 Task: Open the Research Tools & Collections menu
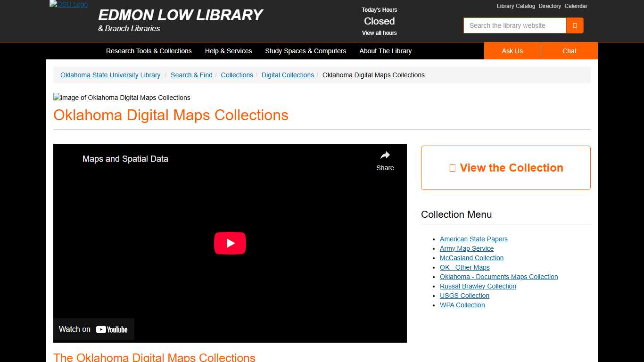click(149, 51)
